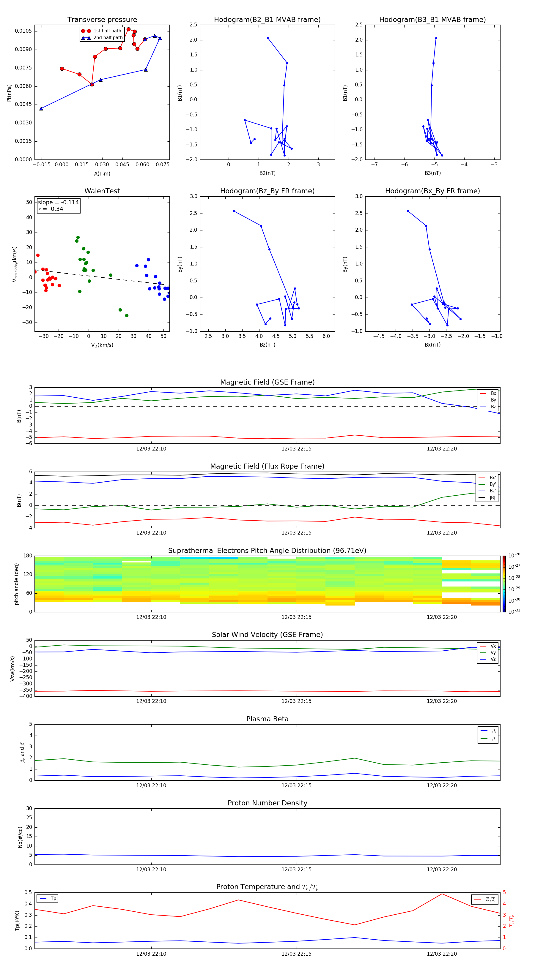Click the By legend entry in GSE Magnetic Field panel
The height and width of the screenshot is (980, 535).
488,400
